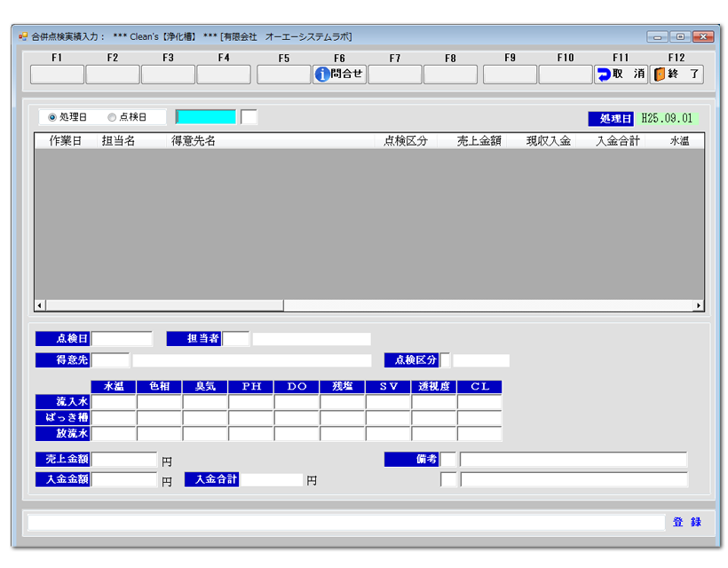Click the 点検日 date input field
This screenshot has height=568, width=728.
(x=123, y=338)
